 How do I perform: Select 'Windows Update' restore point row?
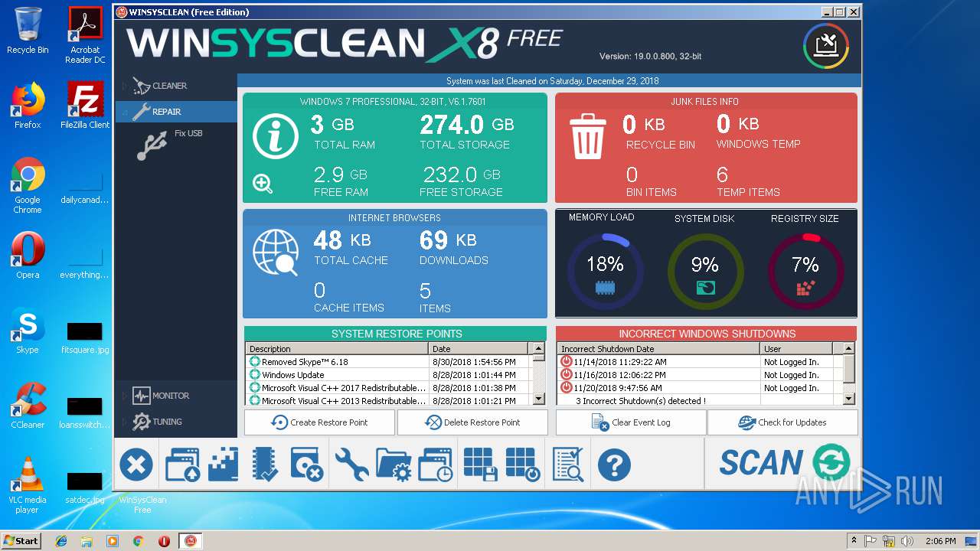(389, 375)
